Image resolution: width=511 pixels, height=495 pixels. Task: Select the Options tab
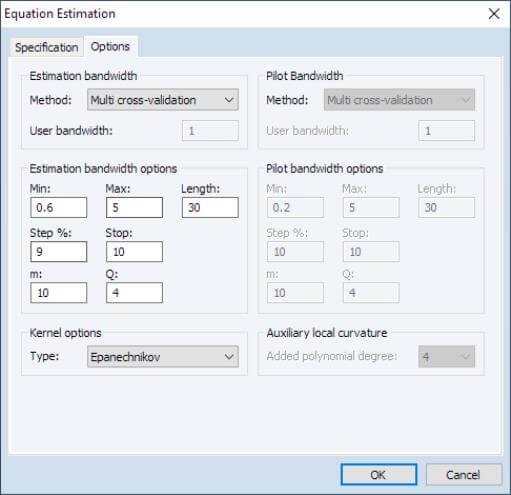tap(110, 47)
